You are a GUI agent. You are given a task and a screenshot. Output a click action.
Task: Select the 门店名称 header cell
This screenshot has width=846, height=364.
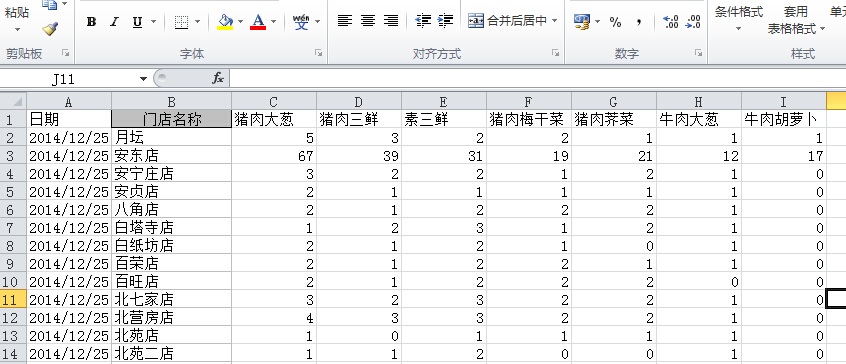(172, 119)
